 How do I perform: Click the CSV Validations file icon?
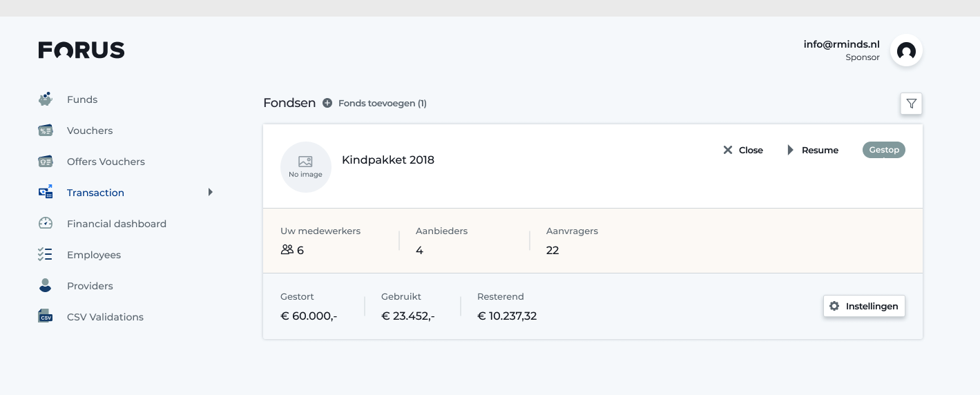tap(46, 317)
